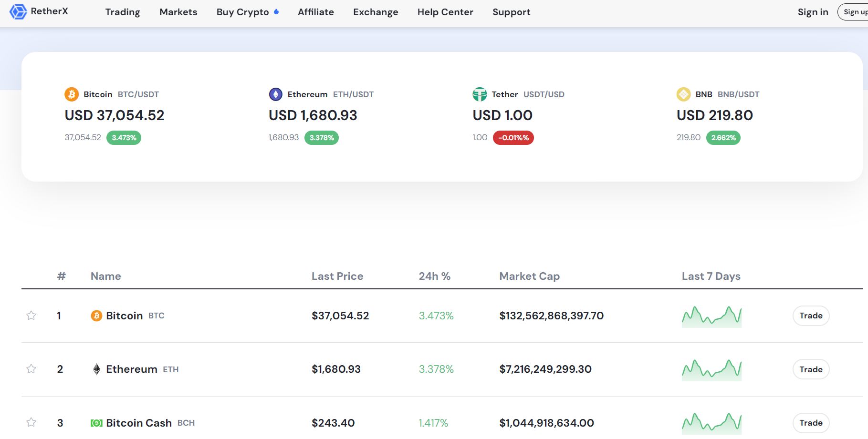
Task: Click Bitcoin Cash name in row 3
Action: 139,423
